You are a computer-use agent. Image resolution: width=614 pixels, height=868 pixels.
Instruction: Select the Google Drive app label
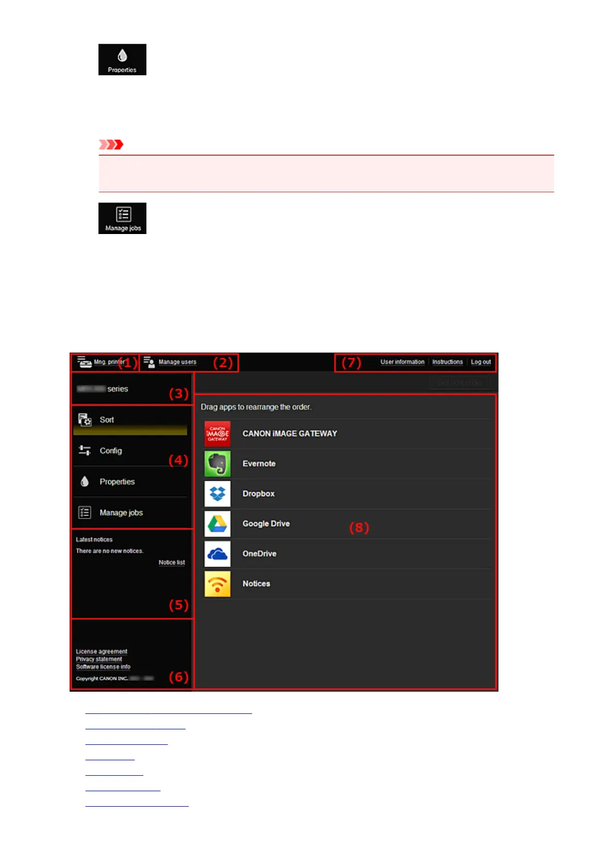point(266,523)
